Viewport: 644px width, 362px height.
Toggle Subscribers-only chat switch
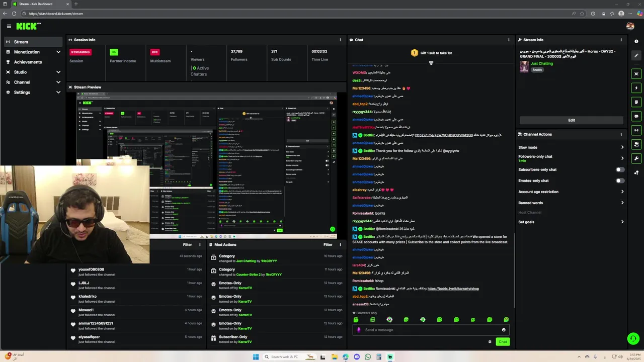point(620,169)
